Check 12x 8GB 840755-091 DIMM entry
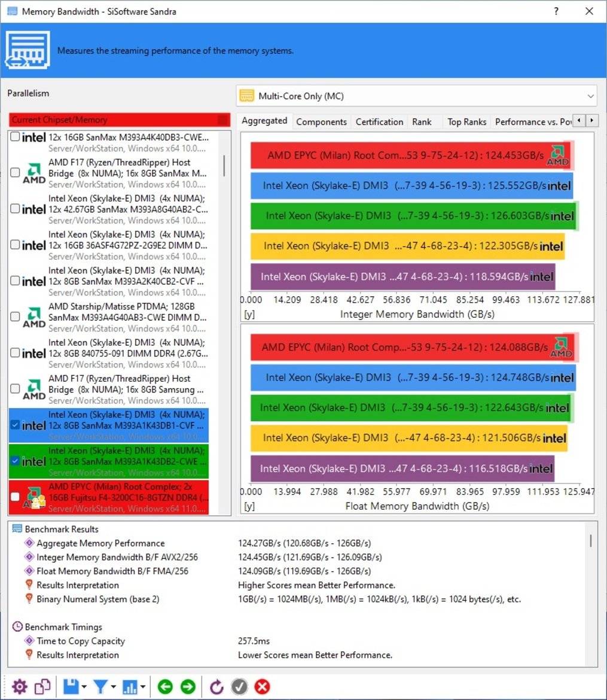This screenshot has width=607, height=700. pos(15,352)
